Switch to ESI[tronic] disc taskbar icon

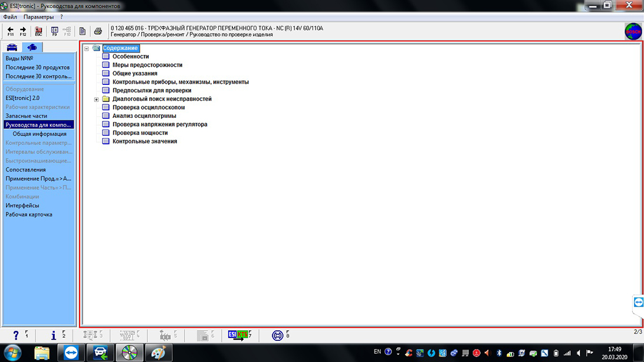[129, 353]
